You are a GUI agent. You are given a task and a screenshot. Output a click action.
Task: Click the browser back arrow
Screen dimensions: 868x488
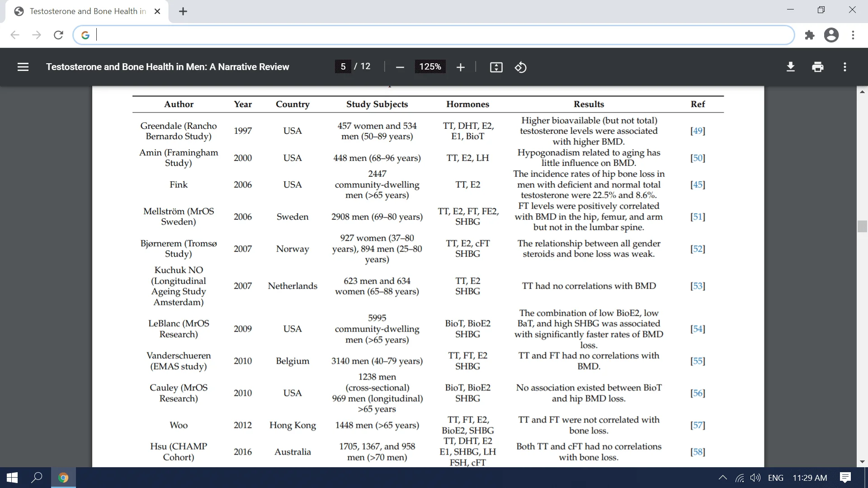coord(15,35)
